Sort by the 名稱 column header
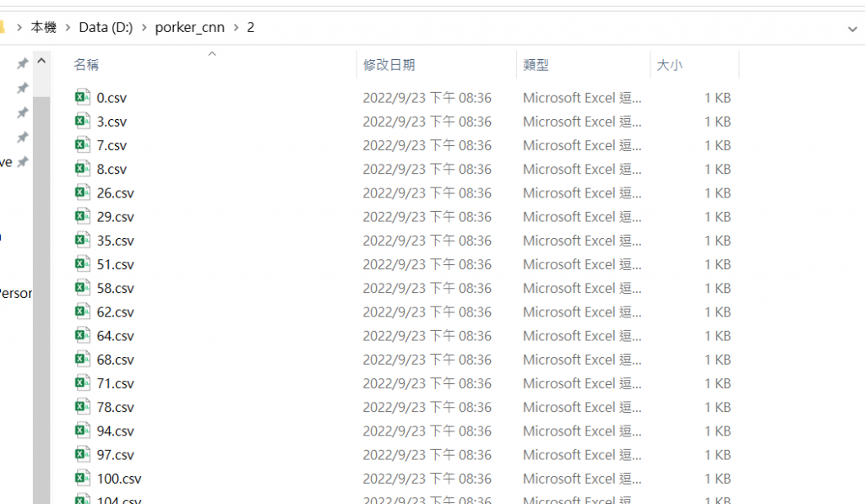Screen dimensions: 865x504 pos(87,64)
